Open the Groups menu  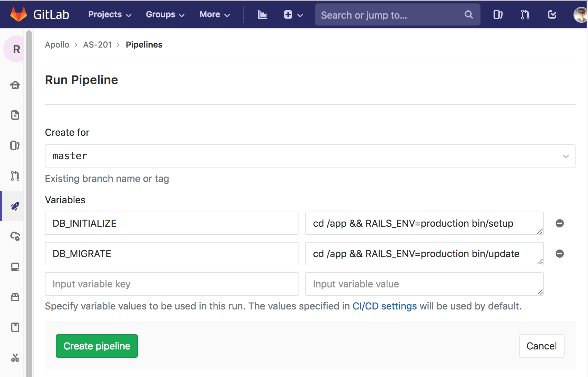pos(165,14)
